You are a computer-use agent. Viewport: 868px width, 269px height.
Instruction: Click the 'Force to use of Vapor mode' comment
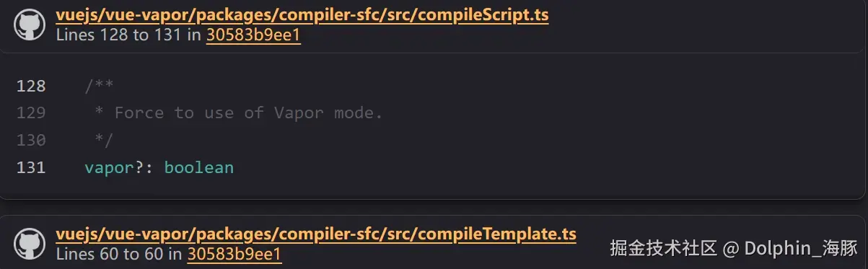coord(248,113)
